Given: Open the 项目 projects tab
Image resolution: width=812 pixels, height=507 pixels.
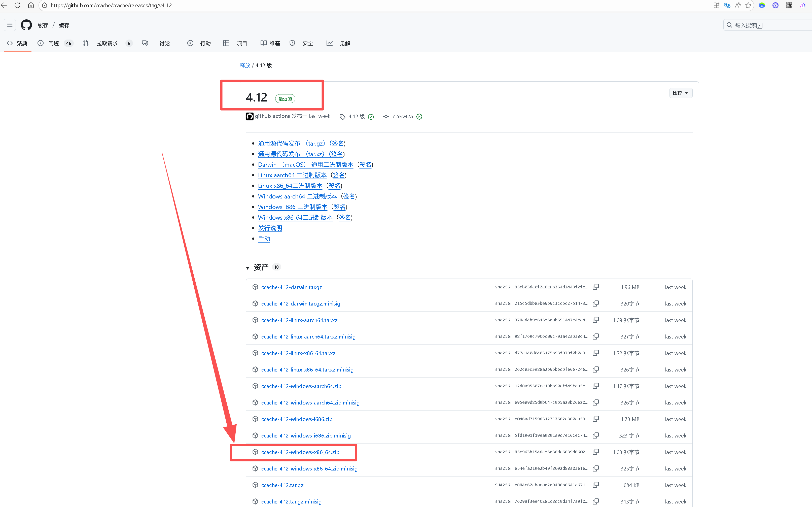Looking at the screenshot, I should pos(235,43).
